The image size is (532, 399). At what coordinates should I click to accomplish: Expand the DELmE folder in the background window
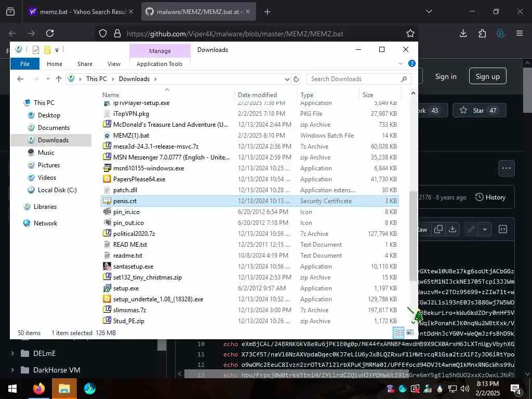pyautogui.click(x=12, y=353)
